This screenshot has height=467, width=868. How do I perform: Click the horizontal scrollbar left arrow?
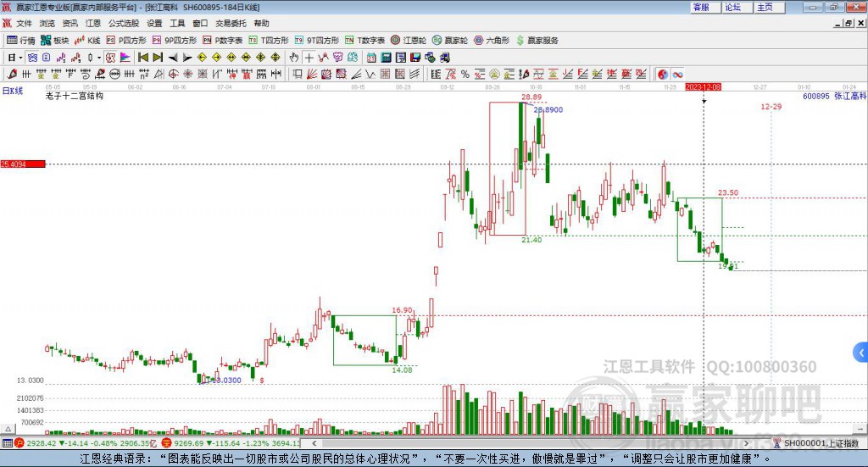[x=314, y=443]
